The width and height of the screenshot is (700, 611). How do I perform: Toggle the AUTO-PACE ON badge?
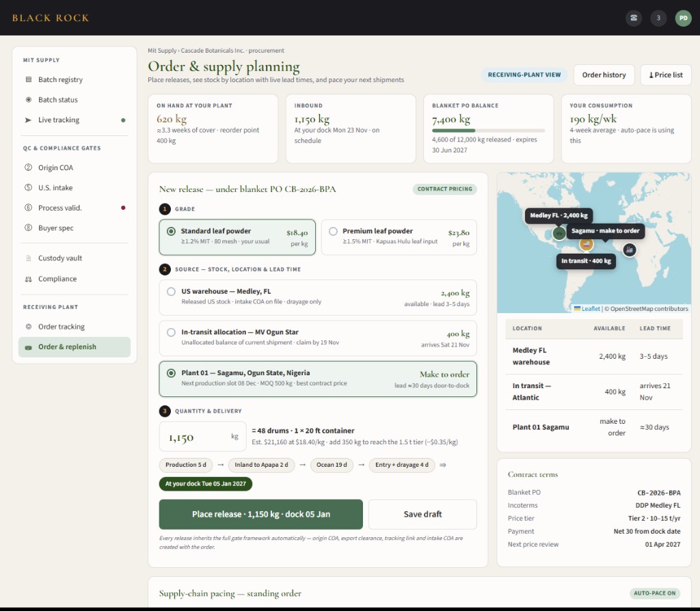[x=654, y=593]
